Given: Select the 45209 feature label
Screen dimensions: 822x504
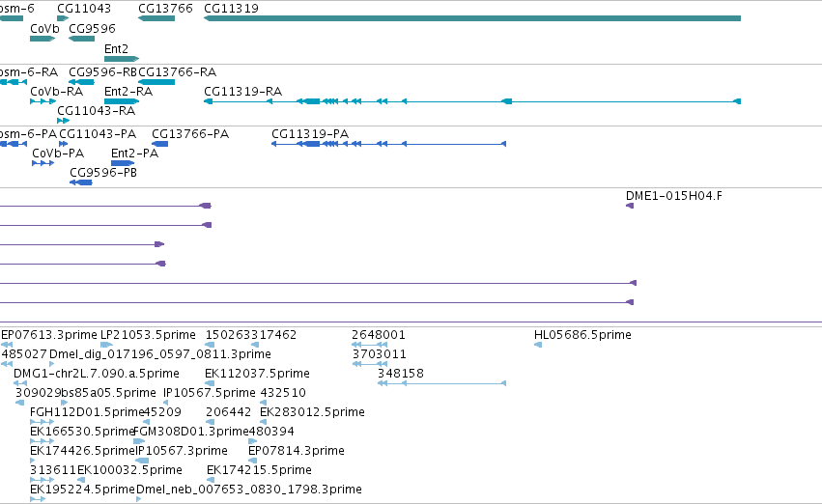Looking at the screenshot, I should point(162,412).
